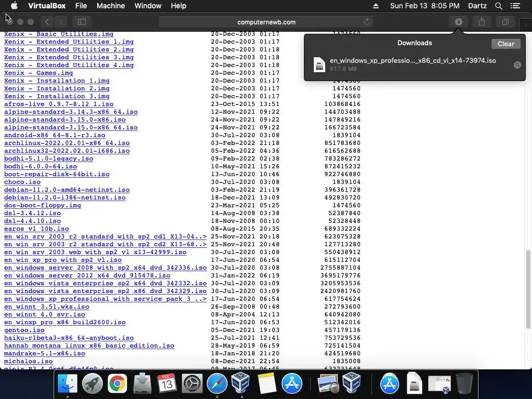532x399 pixels.
Task: Click the Safari Share button
Action: 482,22
